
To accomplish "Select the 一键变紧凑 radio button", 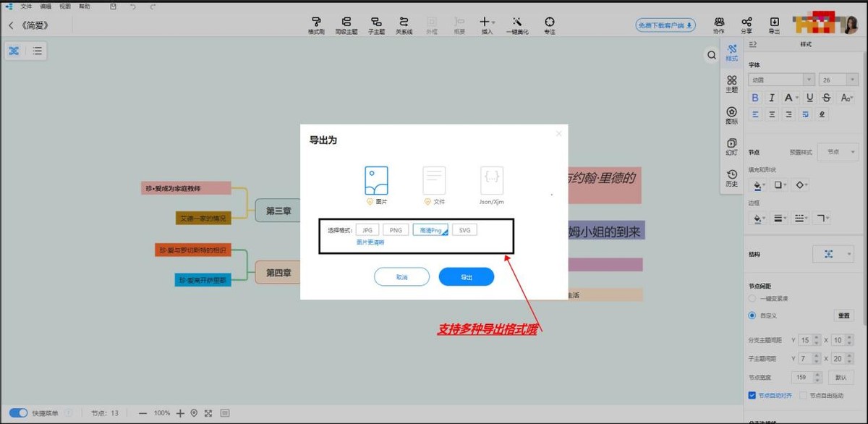I will 752,298.
